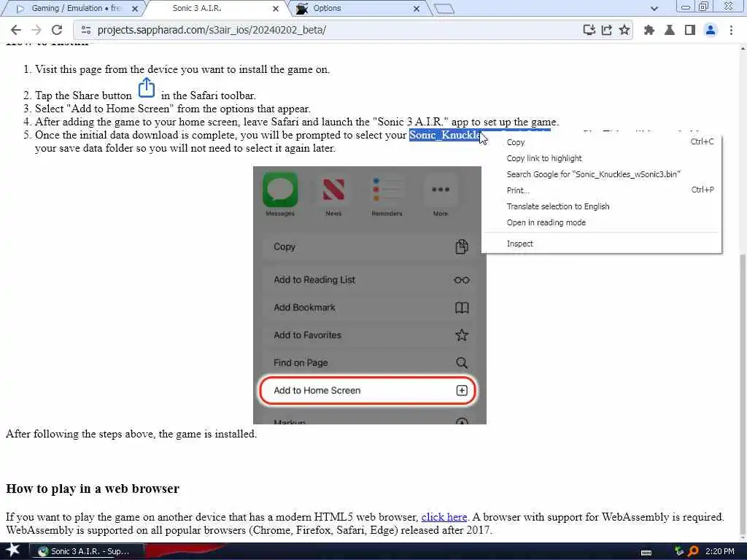Open the profile avatar menu

click(711, 30)
